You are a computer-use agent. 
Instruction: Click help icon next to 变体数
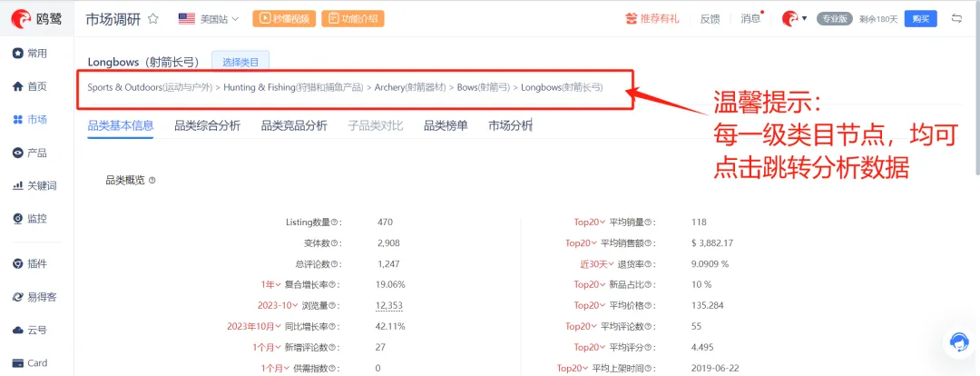click(x=334, y=243)
